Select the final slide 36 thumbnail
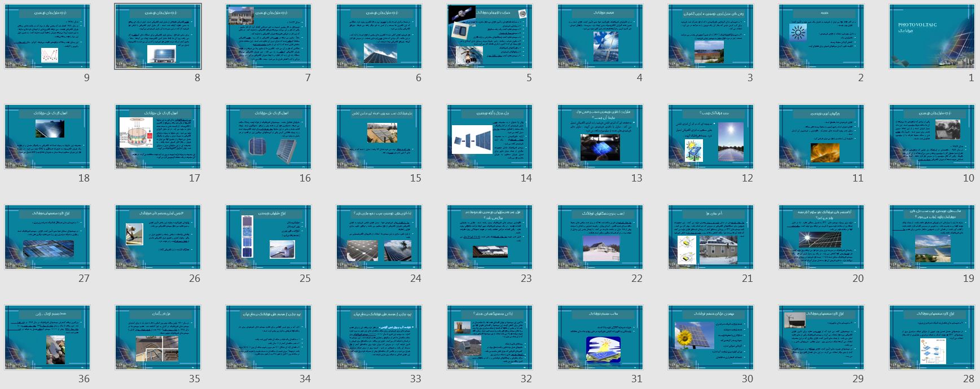The image size is (980, 389). point(47,338)
